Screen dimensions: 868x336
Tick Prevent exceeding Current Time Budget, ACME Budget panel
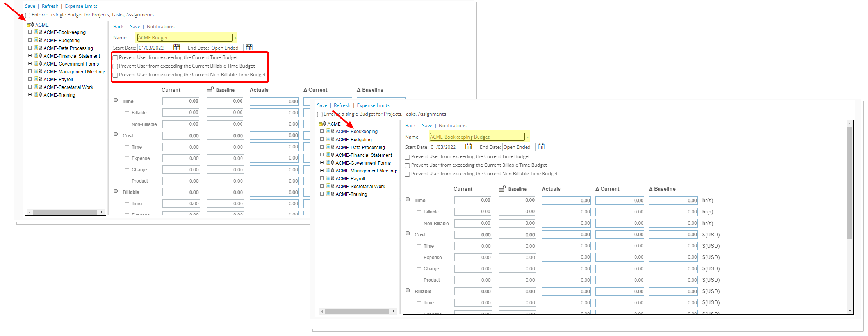tap(115, 58)
